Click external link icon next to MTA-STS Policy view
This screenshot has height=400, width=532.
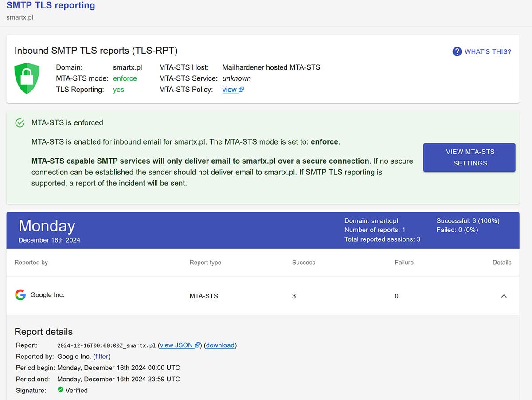click(241, 90)
